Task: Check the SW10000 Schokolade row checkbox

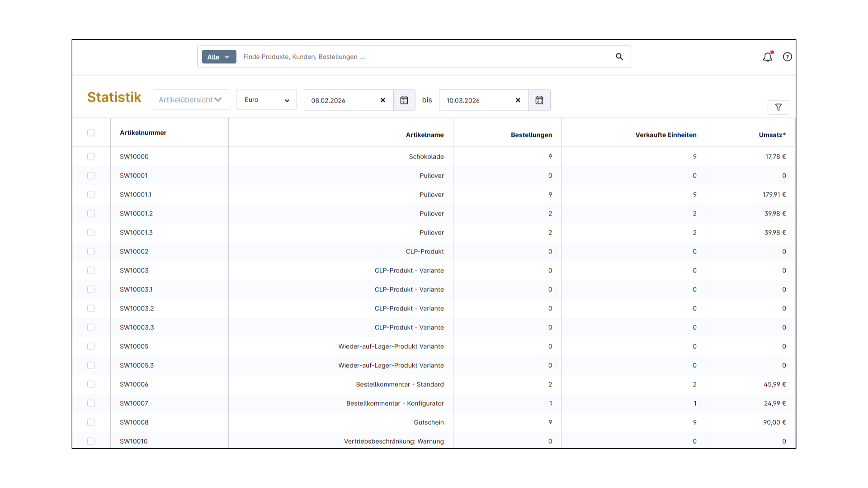Action: pos(91,157)
